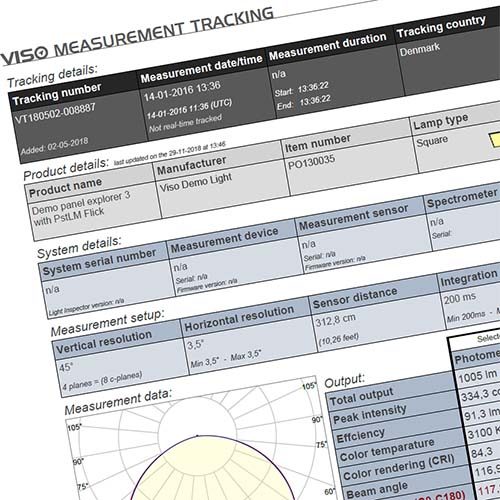This screenshot has width=500, height=500.
Task: Click the 'last updated on the 29-11-2018' note
Action: pos(170,154)
